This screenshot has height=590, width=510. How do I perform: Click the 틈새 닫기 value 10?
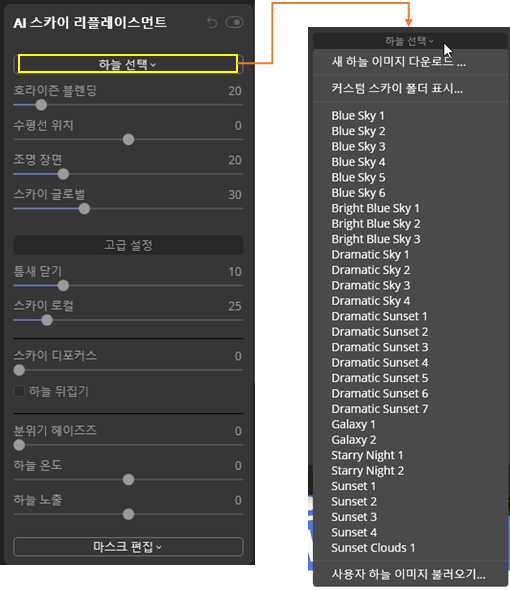pyautogui.click(x=235, y=272)
